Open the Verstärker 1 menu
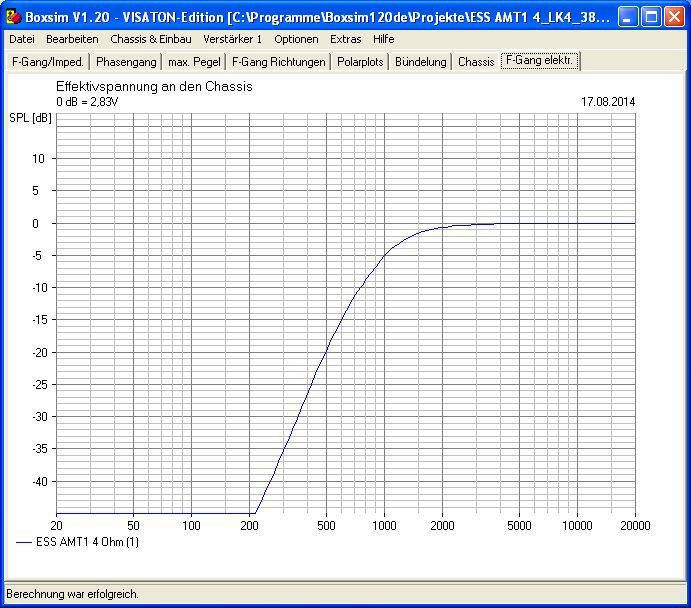Viewport: 691px width, 608px height. (232, 39)
